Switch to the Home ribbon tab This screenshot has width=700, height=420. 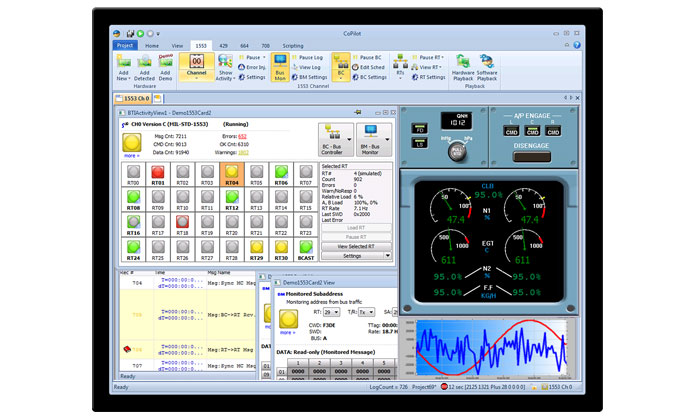coord(152,46)
